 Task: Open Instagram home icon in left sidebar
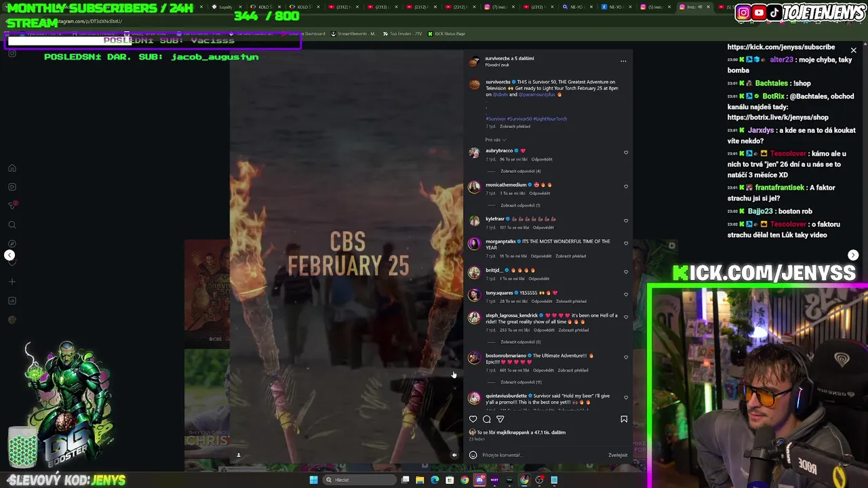pyautogui.click(x=12, y=168)
